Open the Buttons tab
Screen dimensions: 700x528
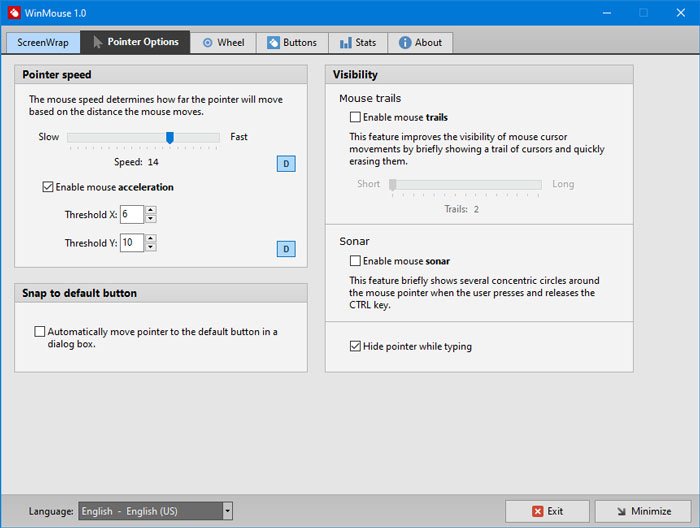pyautogui.click(x=292, y=43)
